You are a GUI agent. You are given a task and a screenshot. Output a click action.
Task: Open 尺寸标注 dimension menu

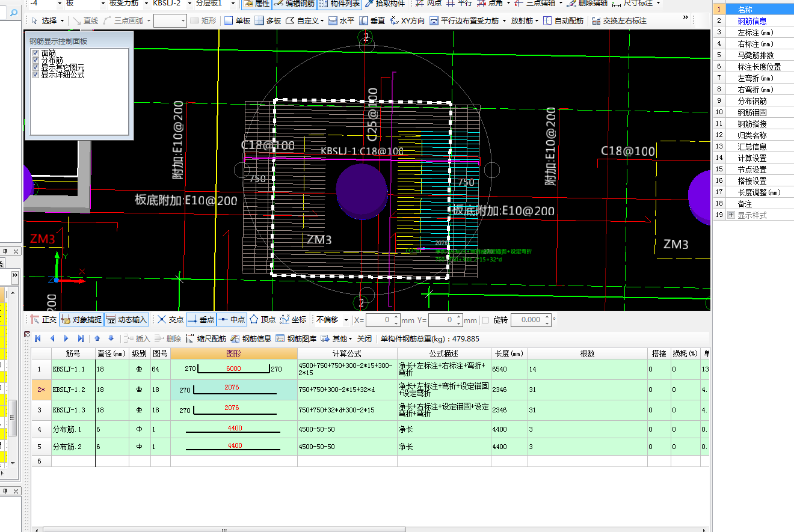point(636,4)
